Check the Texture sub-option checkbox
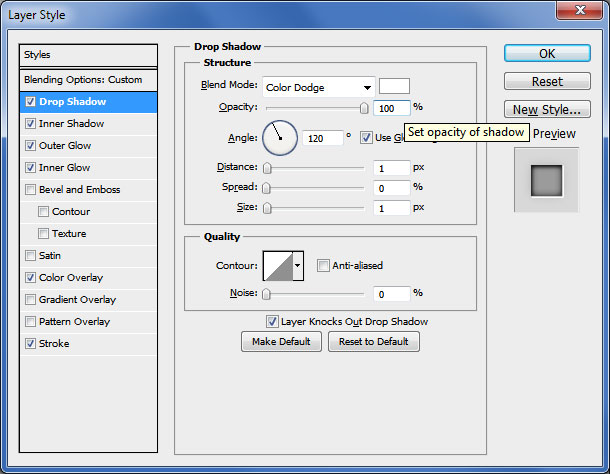This screenshot has width=610, height=474. click(43, 233)
